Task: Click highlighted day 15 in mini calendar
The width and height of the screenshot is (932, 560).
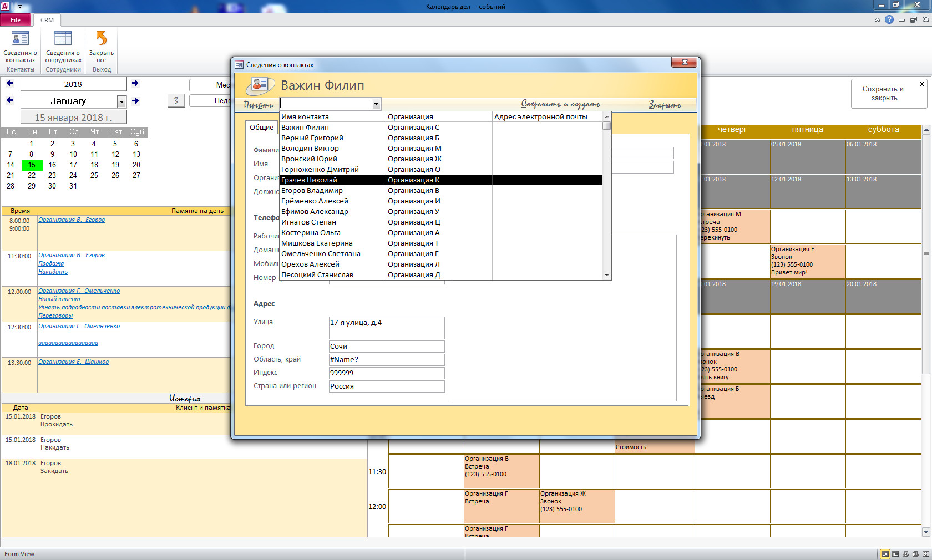Action: [32, 165]
